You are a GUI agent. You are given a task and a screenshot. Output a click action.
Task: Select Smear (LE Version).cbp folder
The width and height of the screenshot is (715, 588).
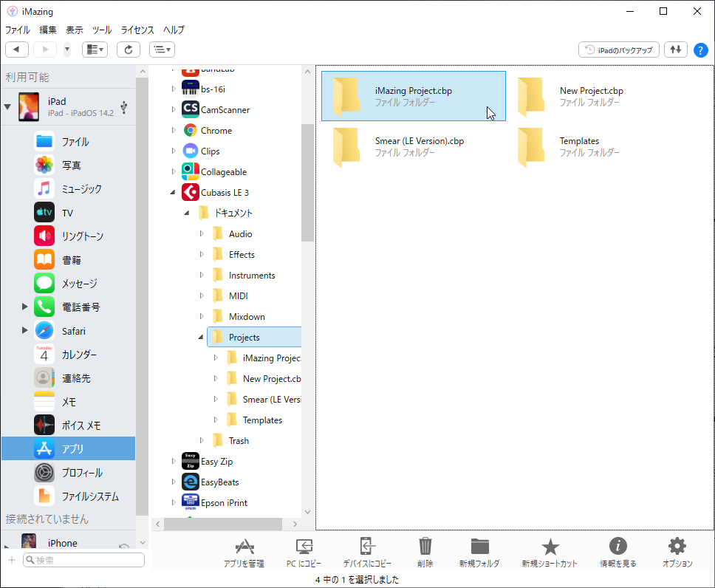point(414,146)
